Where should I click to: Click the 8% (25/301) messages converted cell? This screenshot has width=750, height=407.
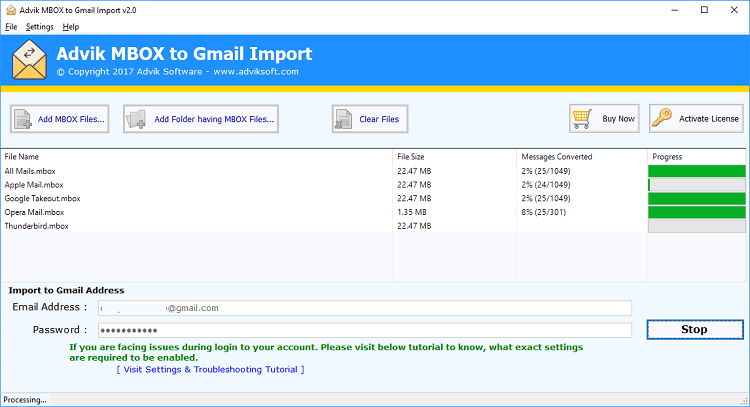tap(543, 212)
